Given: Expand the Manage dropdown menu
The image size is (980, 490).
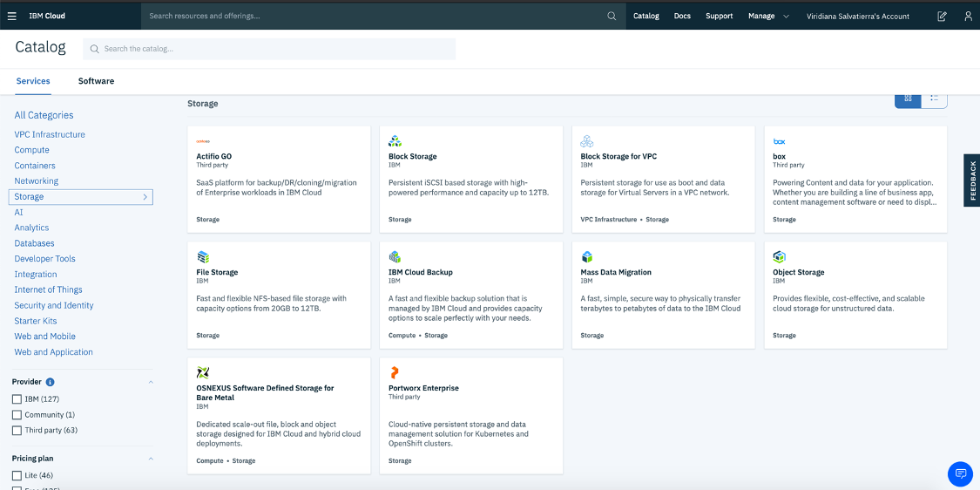Looking at the screenshot, I should 768,17.
